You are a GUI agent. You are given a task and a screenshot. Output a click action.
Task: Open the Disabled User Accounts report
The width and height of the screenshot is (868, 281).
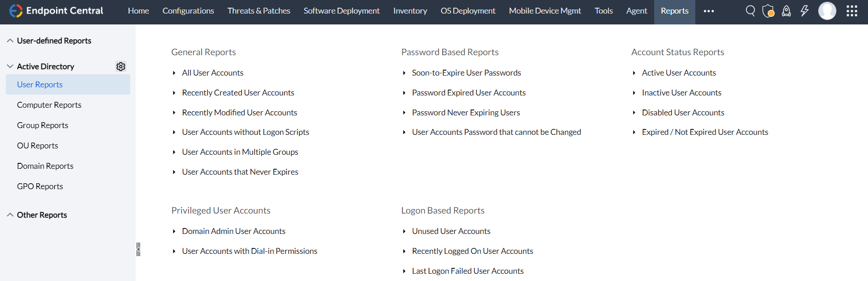pos(683,113)
